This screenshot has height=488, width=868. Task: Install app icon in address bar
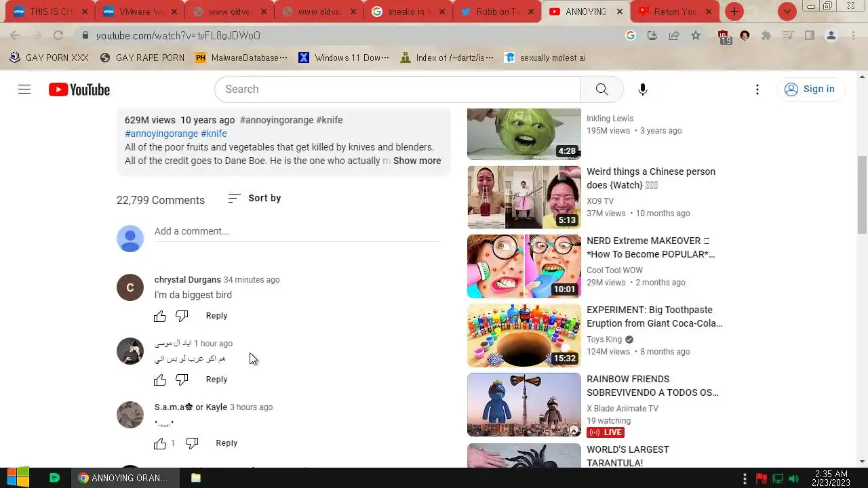(652, 35)
